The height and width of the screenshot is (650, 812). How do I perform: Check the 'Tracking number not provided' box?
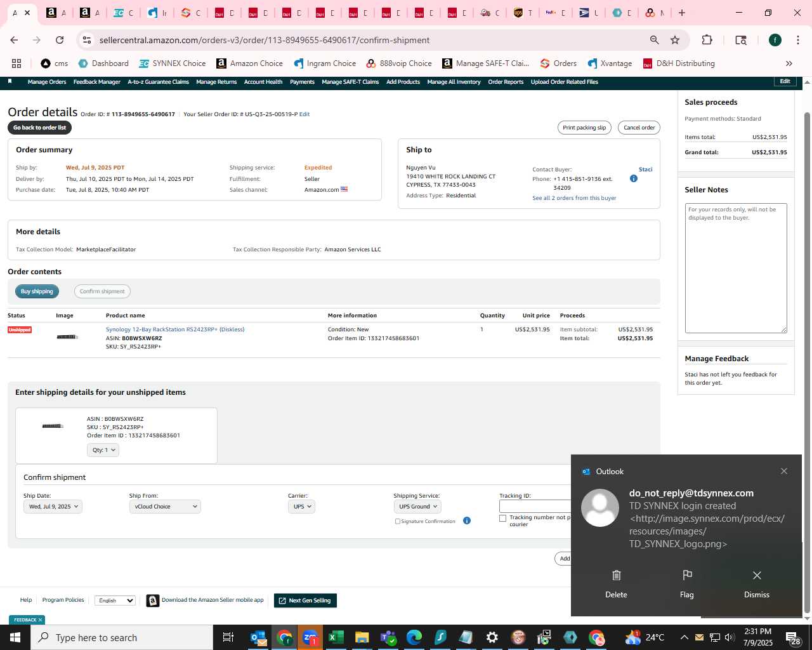coord(503,518)
